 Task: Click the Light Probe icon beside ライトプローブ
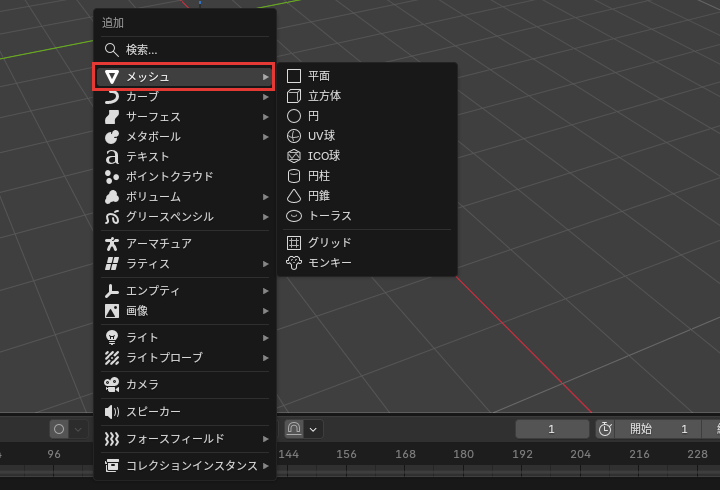click(112, 358)
